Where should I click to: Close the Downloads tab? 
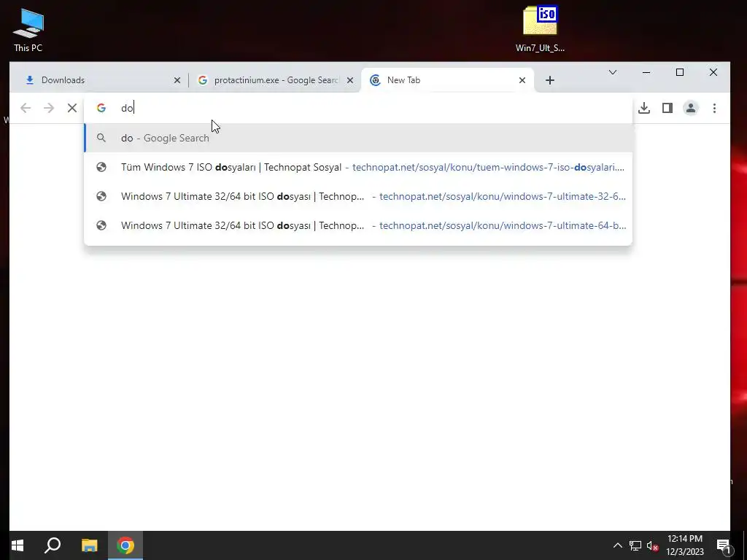(177, 80)
